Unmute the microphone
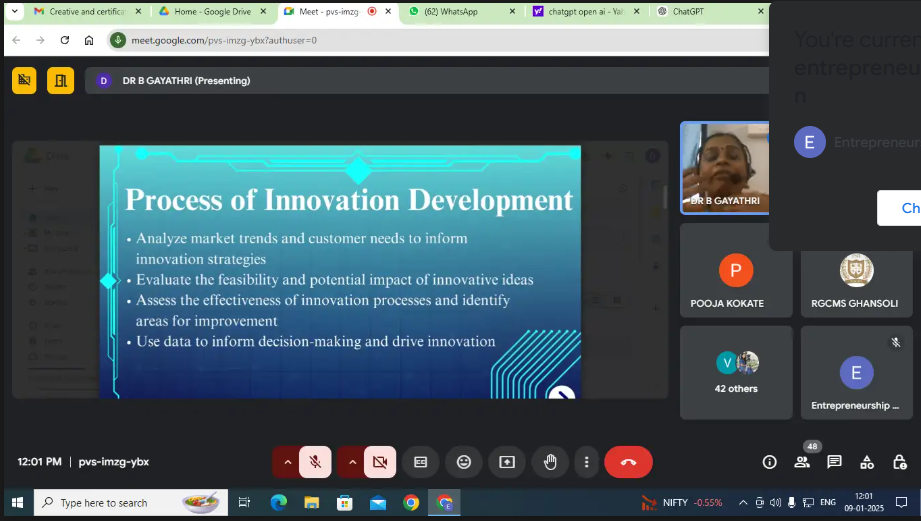Image resolution: width=921 pixels, height=521 pixels. point(315,462)
